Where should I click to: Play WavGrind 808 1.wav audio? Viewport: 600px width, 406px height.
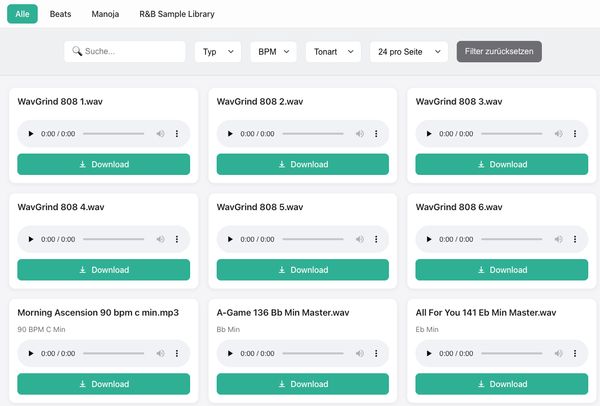[30, 133]
